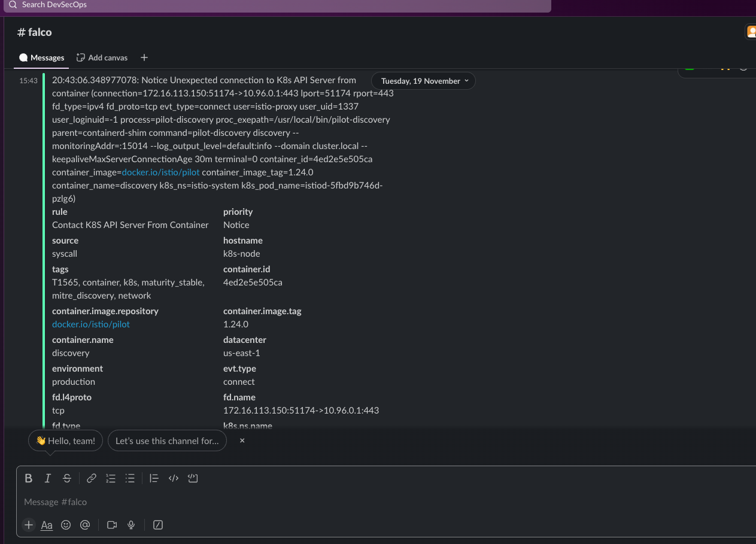Record an audio clip with microphone

(x=131, y=525)
